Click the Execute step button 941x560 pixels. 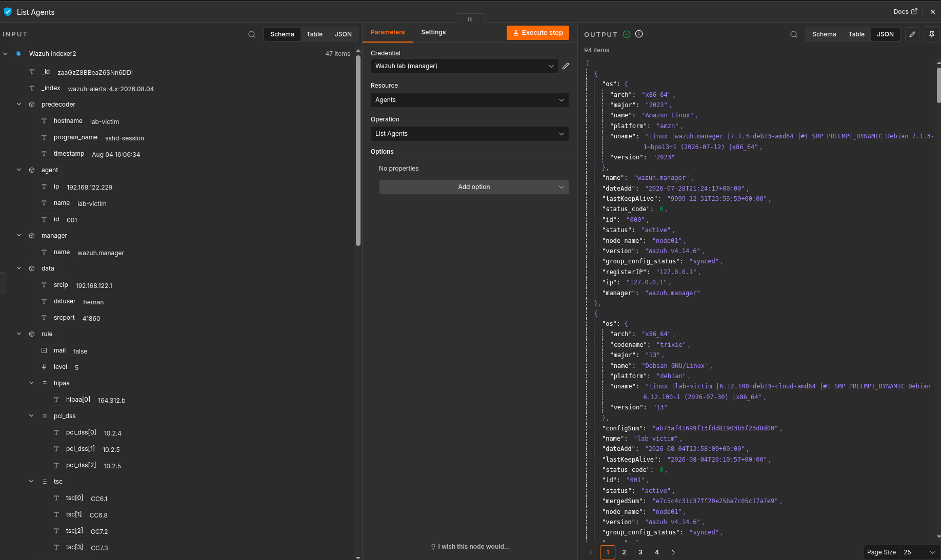coord(538,33)
